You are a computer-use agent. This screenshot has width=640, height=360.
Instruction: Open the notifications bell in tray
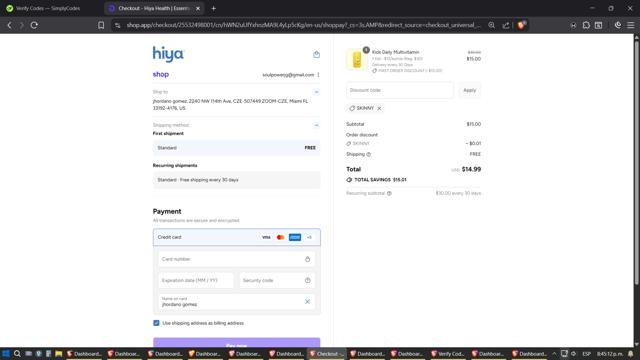[x=631, y=354]
